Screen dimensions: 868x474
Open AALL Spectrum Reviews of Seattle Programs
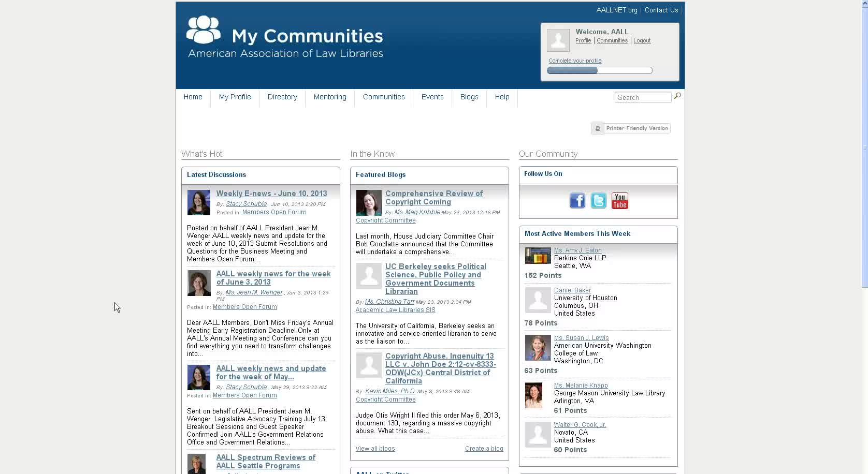tap(266, 462)
